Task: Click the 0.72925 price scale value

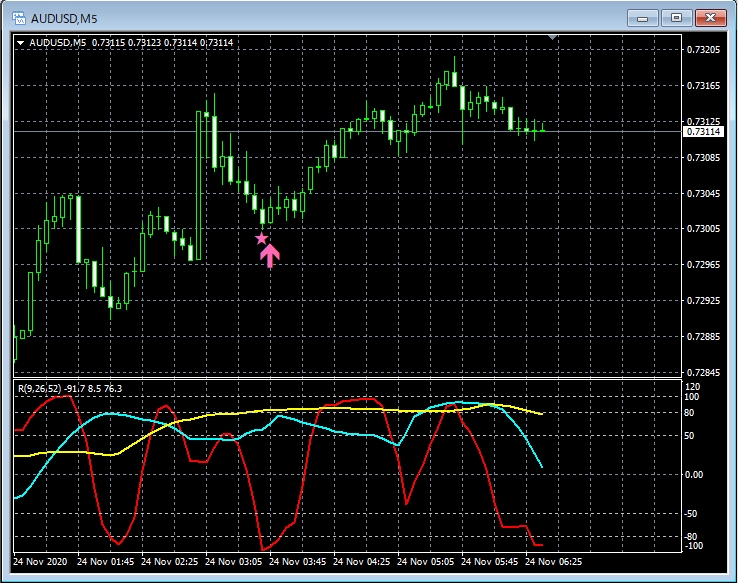Action: [704, 300]
